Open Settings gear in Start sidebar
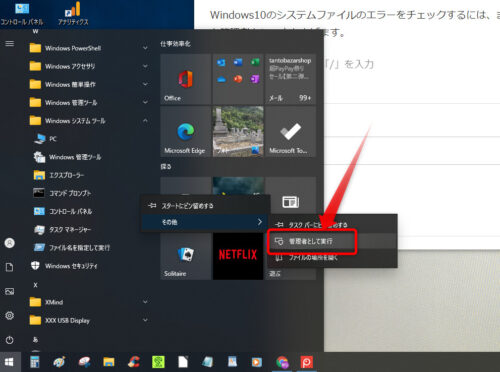Image resolution: width=500 pixels, height=372 pixels. (x=10, y=315)
